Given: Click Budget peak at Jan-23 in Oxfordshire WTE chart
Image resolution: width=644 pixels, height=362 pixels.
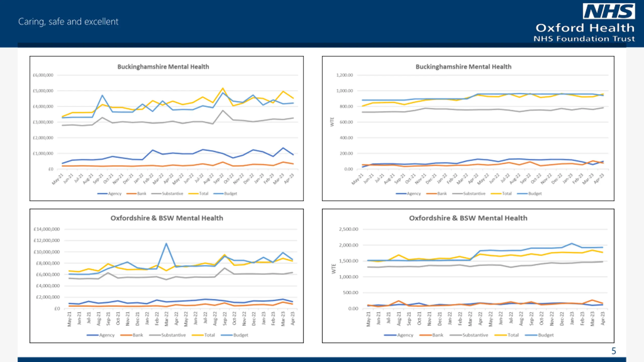Looking at the screenshot, I should click(572, 243).
